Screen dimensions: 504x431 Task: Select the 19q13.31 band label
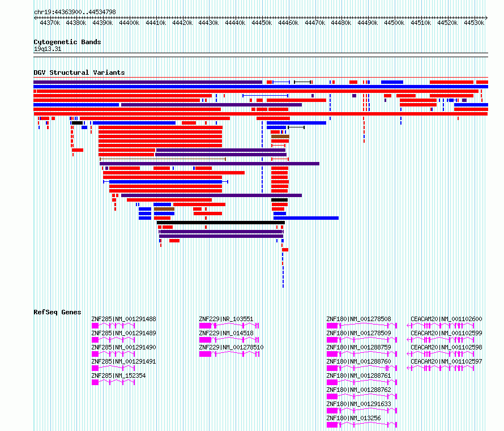pos(48,49)
